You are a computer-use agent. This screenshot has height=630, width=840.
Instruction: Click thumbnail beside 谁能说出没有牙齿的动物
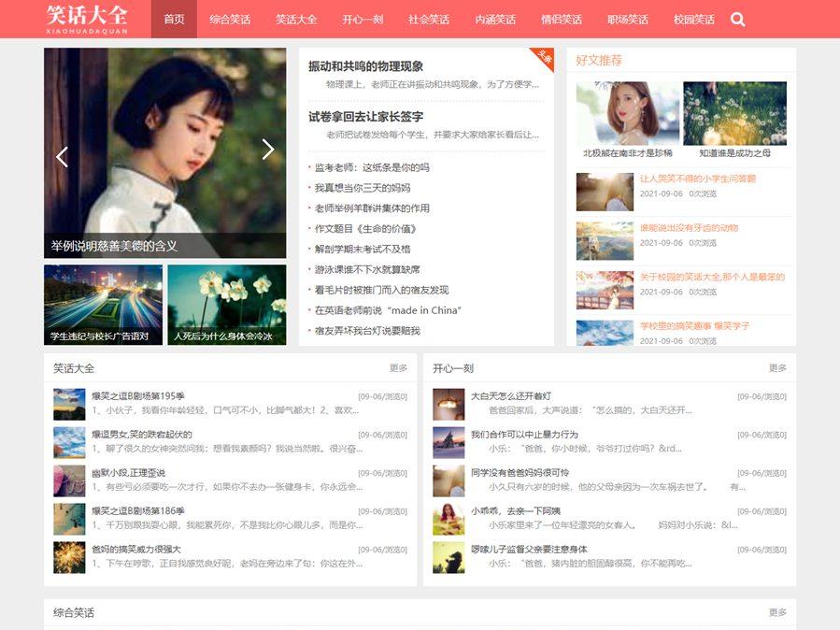click(x=605, y=241)
